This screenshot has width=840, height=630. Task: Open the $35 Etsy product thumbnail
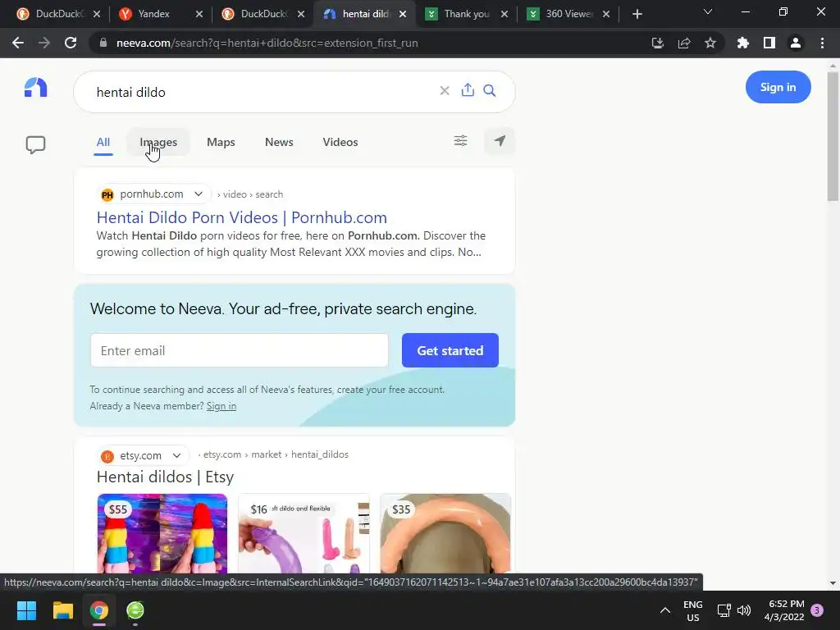(x=445, y=533)
